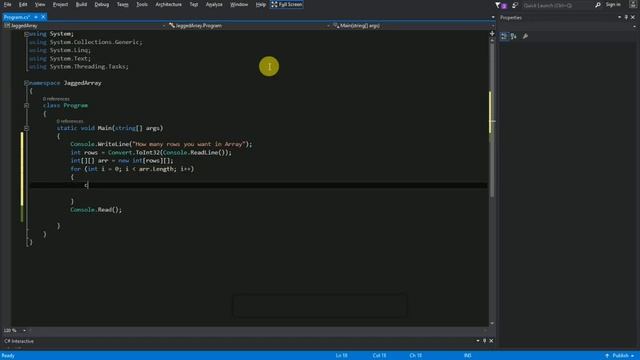Click the Full Screen button

click(x=287, y=4)
